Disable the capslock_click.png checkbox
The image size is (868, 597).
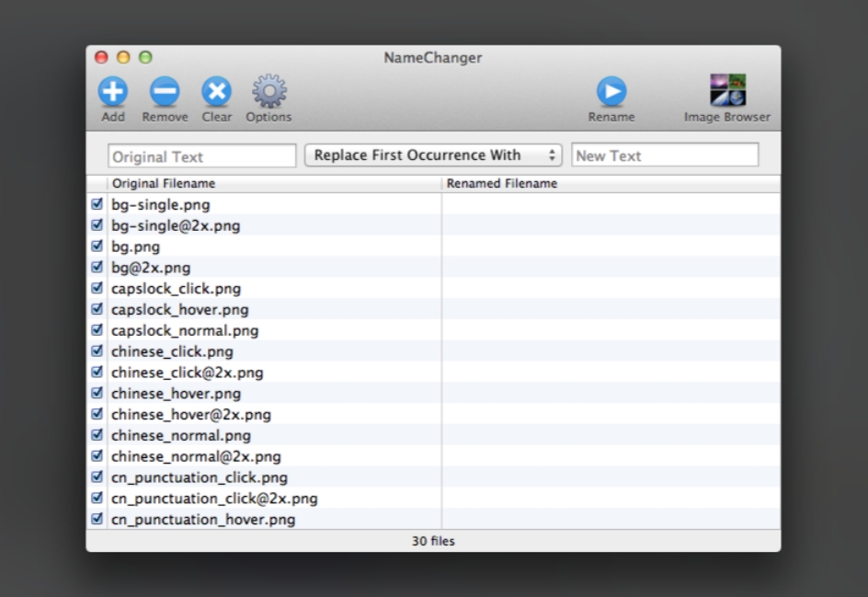(97, 288)
